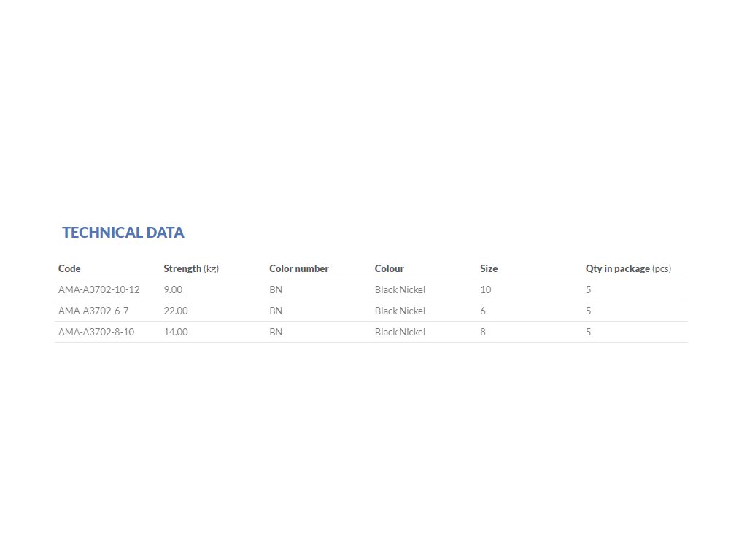Select product code AMA-A3702-8-10
Image resolution: width=747 pixels, height=560 pixels.
click(x=96, y=332)
